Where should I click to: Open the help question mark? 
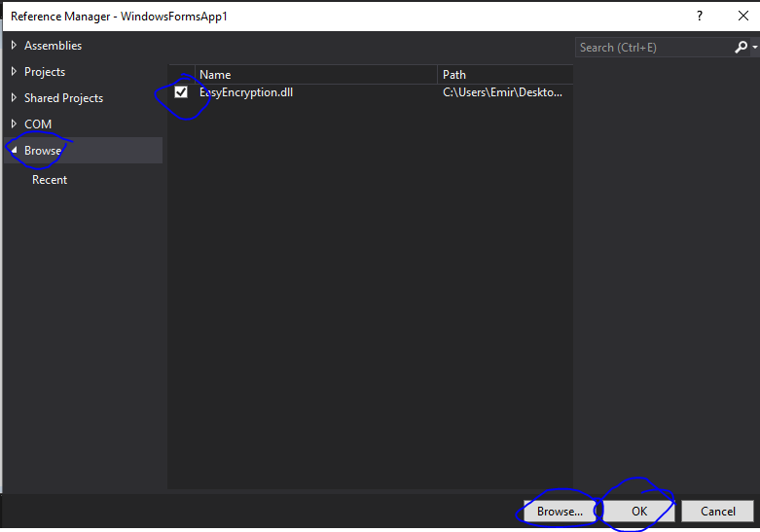[700, 16]
